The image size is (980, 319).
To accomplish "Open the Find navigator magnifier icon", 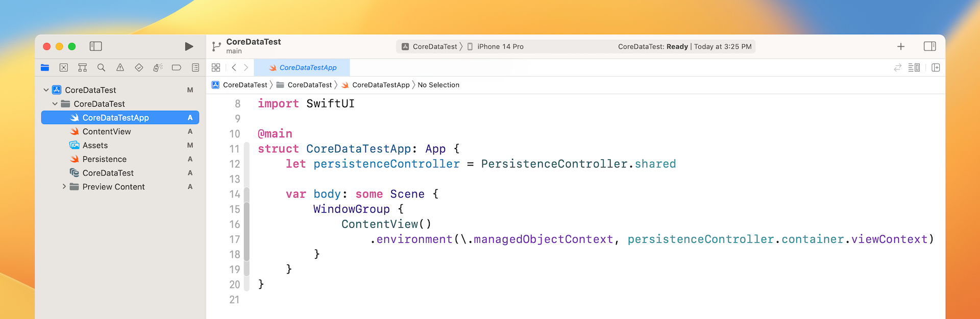I will tap(101, 67).
